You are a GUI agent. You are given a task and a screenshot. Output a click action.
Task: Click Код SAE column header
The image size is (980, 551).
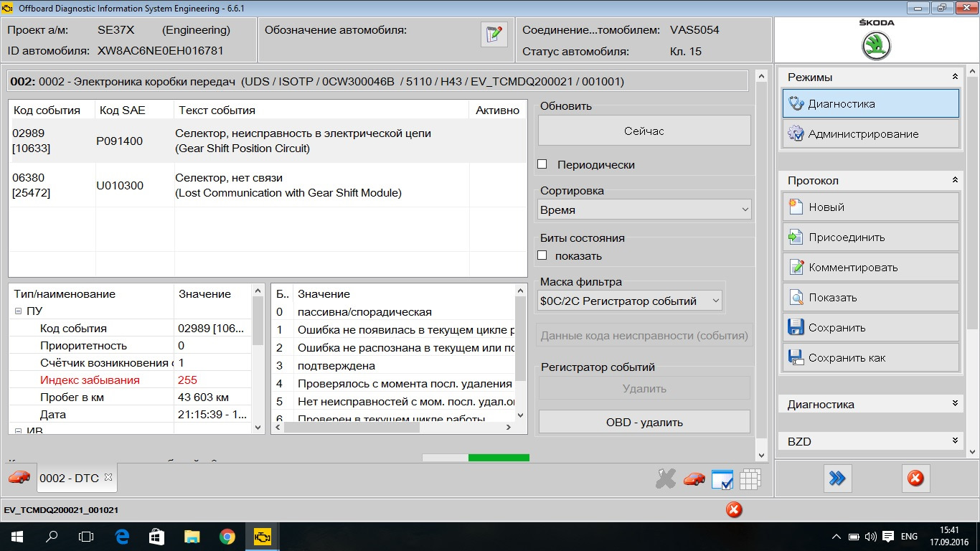click(x=135, y=110)
